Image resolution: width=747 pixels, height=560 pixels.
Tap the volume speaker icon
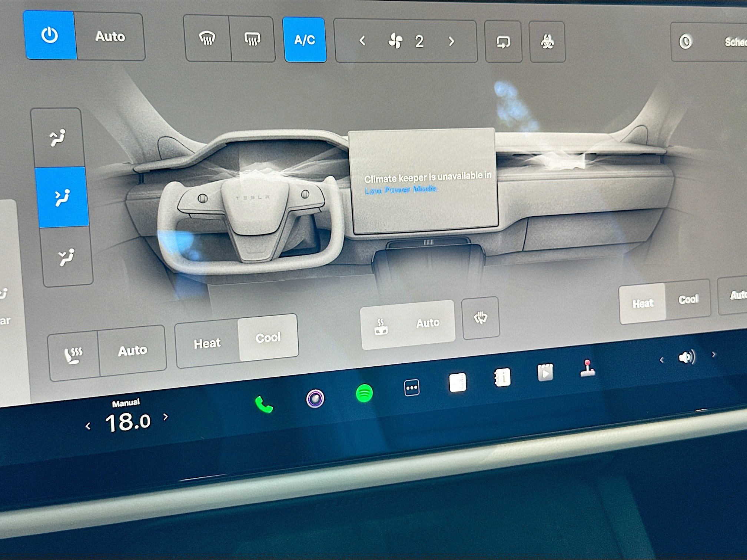click(x=686, y=358)
